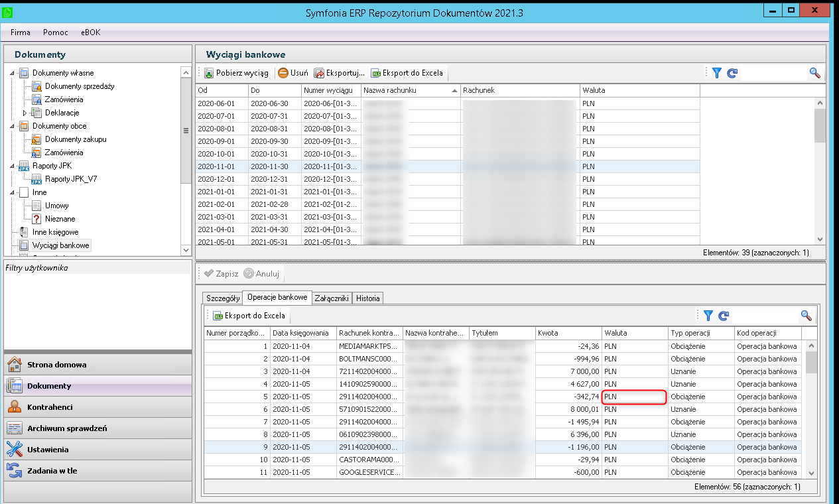This screenshot has height=504, width=839.
Task: Collapse the Dokumenty własne tree node
Action: coord(13,73)
